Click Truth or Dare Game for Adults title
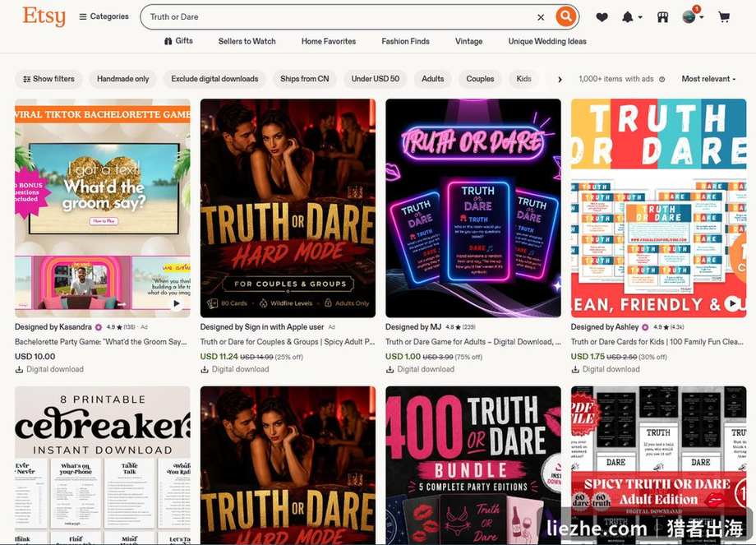 click(473, 341)
